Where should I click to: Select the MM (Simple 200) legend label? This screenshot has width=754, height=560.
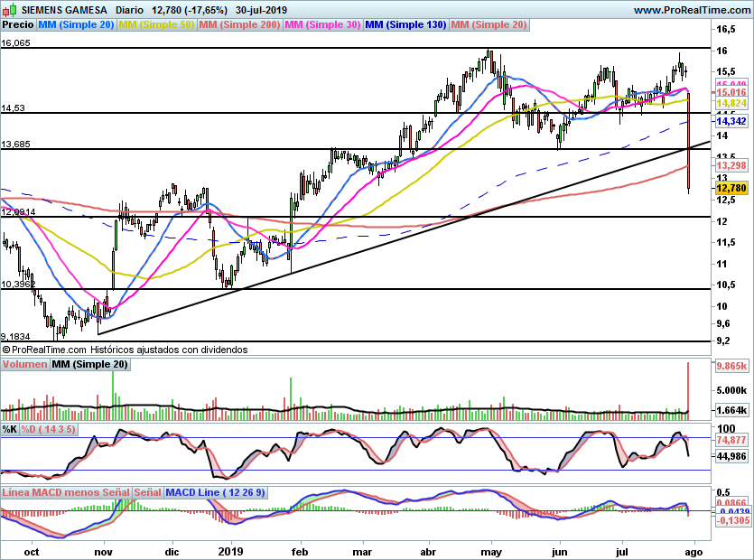(x=239, y=24)
